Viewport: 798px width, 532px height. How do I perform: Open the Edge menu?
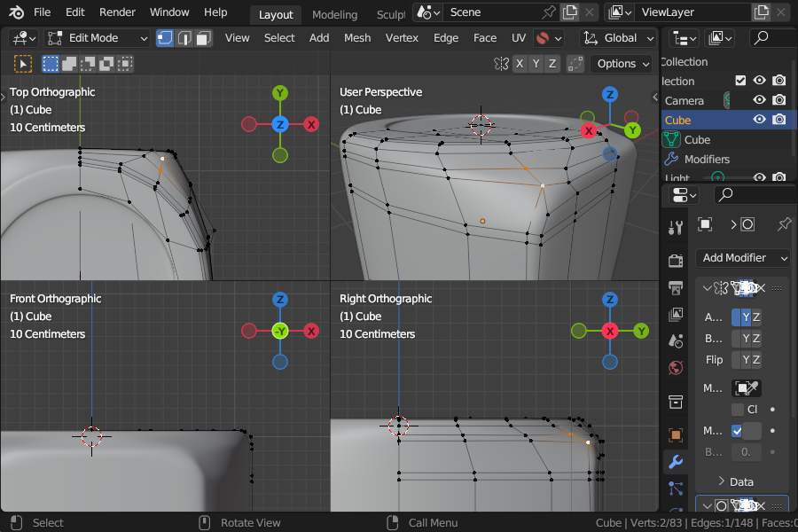point(446,38)
